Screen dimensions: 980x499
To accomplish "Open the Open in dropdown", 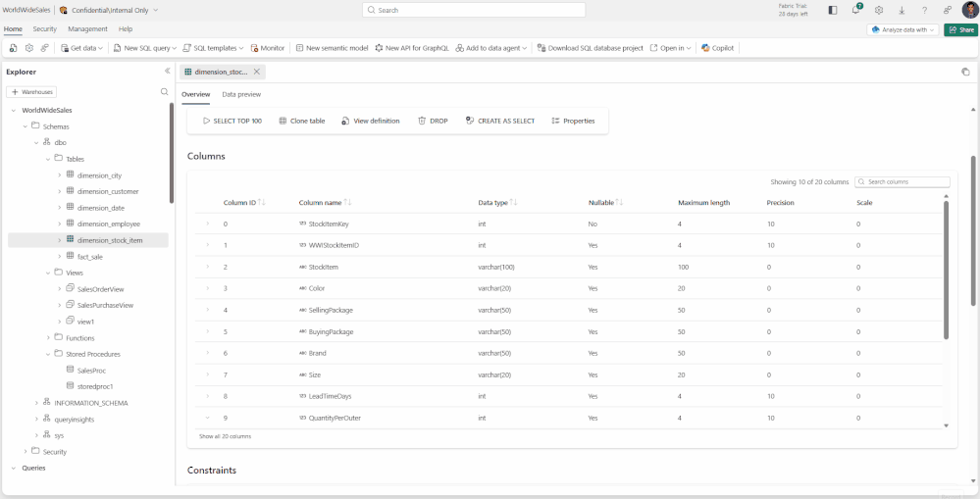I will 671,48.
